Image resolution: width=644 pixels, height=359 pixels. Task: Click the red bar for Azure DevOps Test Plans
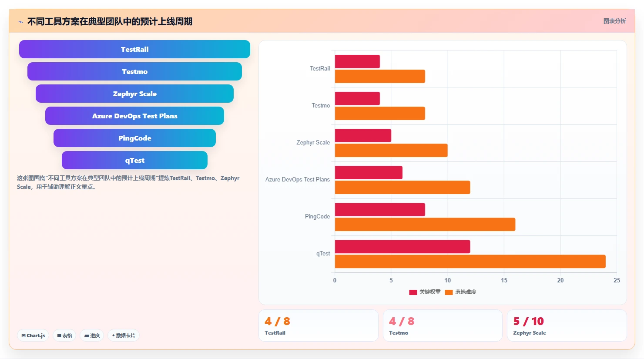click(x=369, y=172)
